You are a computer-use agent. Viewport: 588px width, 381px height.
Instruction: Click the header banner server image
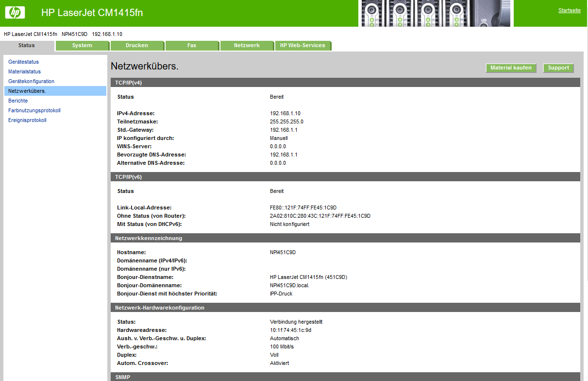pyautogui.click(x=435, y=13)
